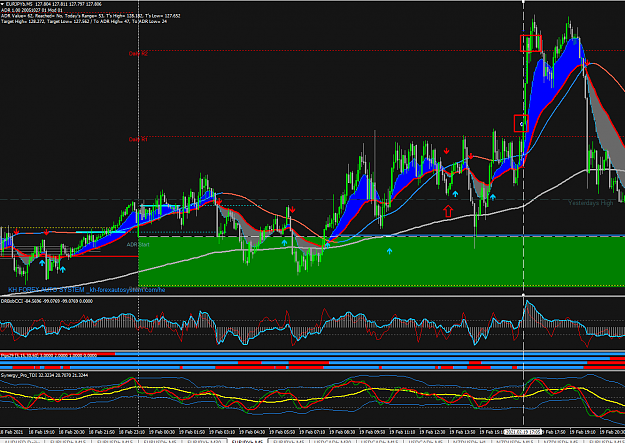This screenshot has height=443, width=625.
Task: Switch to the AUDUSD Daily chart tab
Action: click(22, 441)
